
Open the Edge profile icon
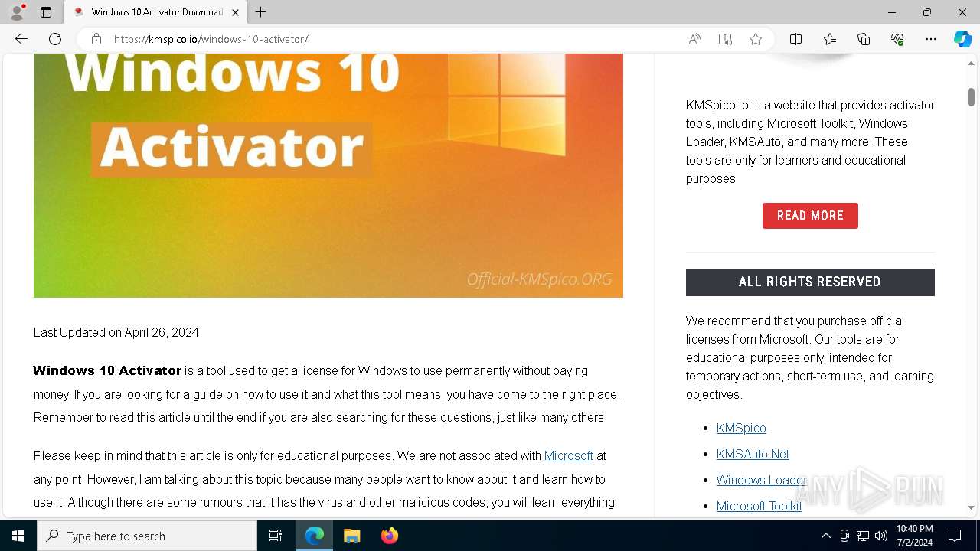[16, 12]
